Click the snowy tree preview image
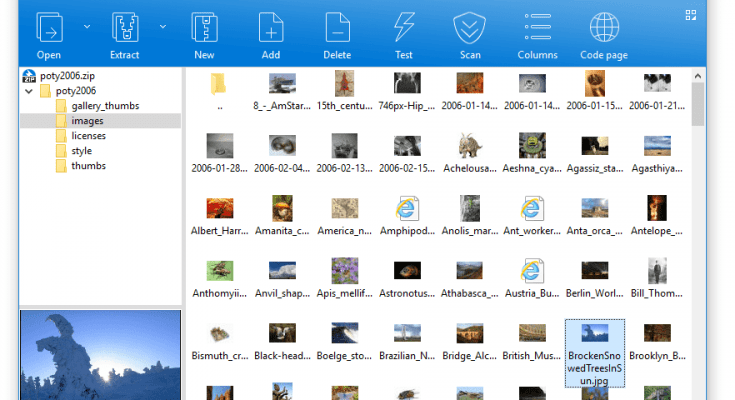This screenshot has height=400, width=735. click(x=100, y=355)
